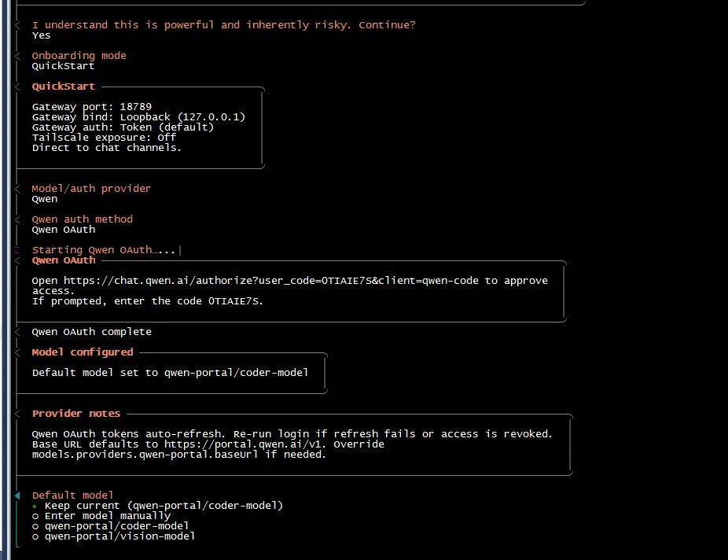This screenshot has width=728, height=560.
Task: Click the step marker next to Model configured
Action: tap(18, 352)
